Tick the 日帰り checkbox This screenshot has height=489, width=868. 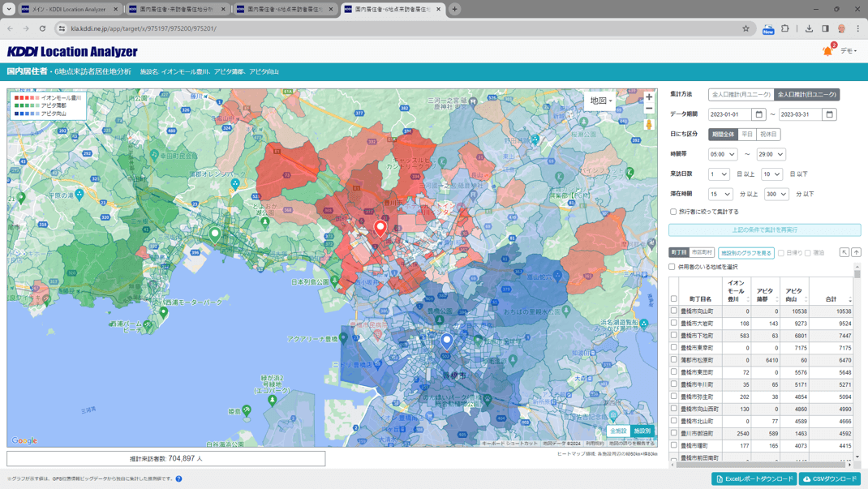point(781,253)
